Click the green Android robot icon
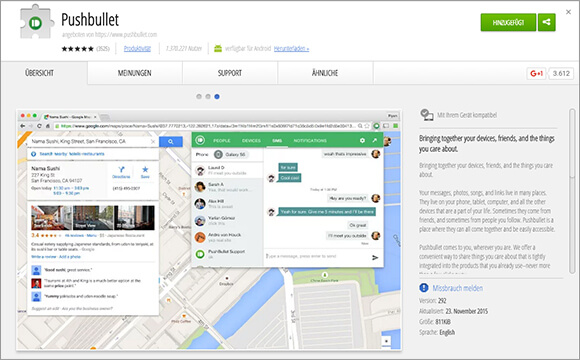580x360 pixels. [x=218, y=48]
